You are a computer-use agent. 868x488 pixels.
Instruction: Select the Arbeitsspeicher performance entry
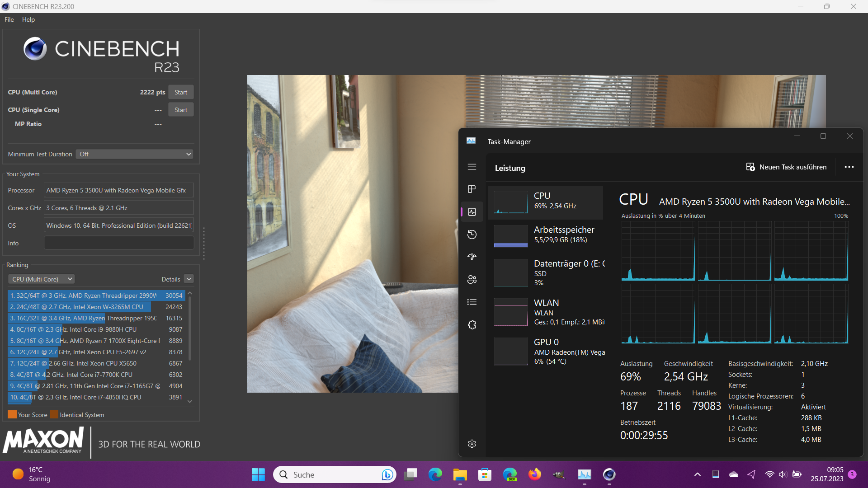[x=546, y=235]
